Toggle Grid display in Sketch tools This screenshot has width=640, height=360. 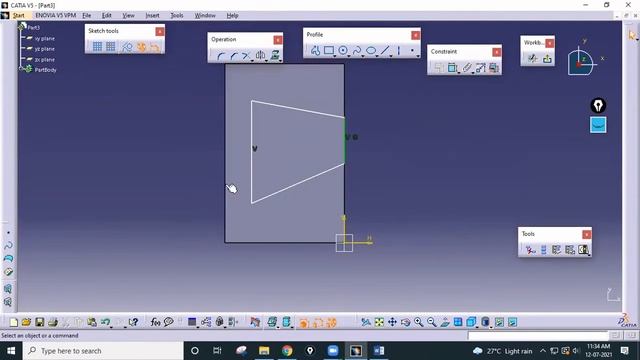pyautogui.click(x=97, y=47)
